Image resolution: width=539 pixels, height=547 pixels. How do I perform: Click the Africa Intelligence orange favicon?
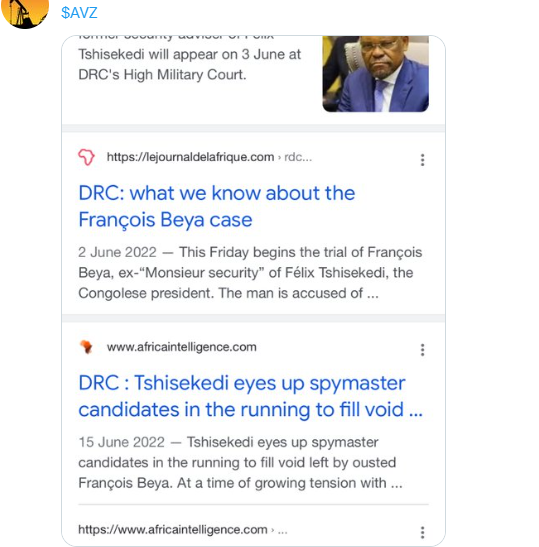[x=86, y=347]
